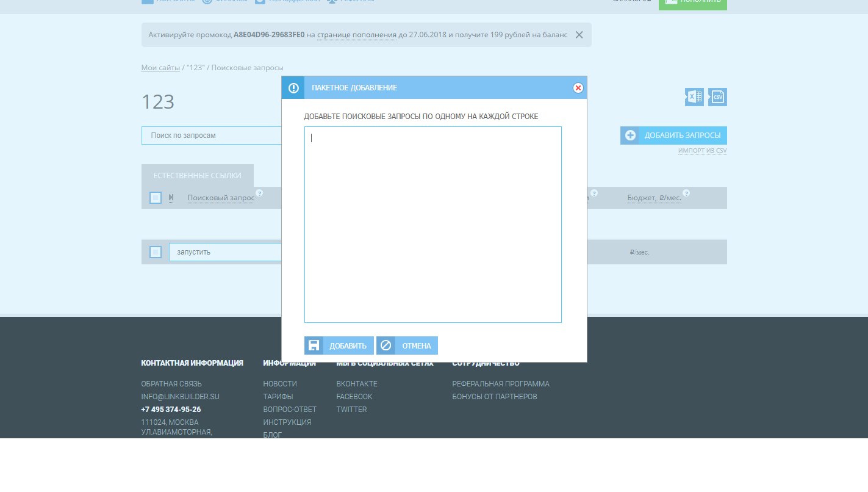Open help tooltip beside Поисковый запрос
The height and width of the screenshot is (492, 868).
point(259,193)
